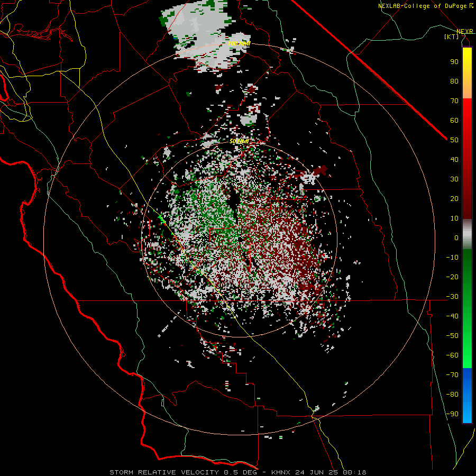The height and width of the screenshot is (476, 476).
Task: Click the -90 value on velocity scale
Action: 452,414
